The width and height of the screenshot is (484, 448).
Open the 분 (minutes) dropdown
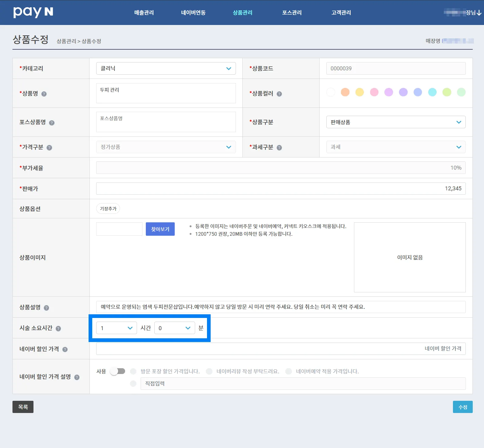[175, 328]
